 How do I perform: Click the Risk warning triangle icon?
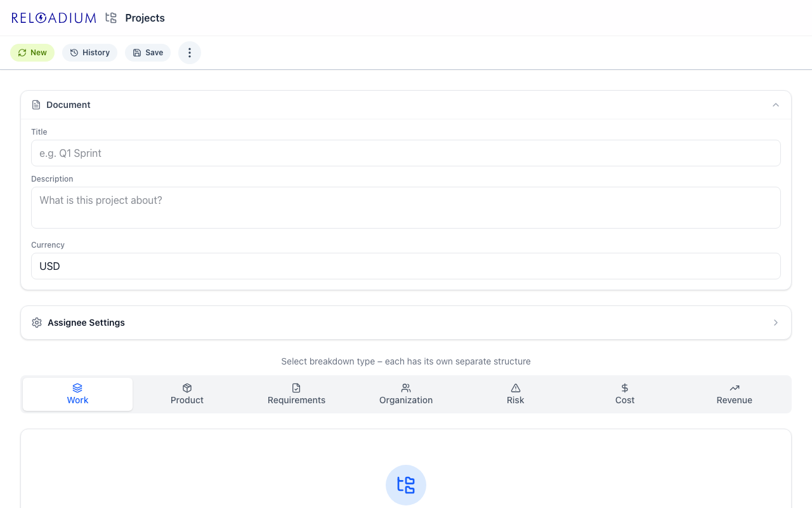pyautogui.click(x=515, y=388)
